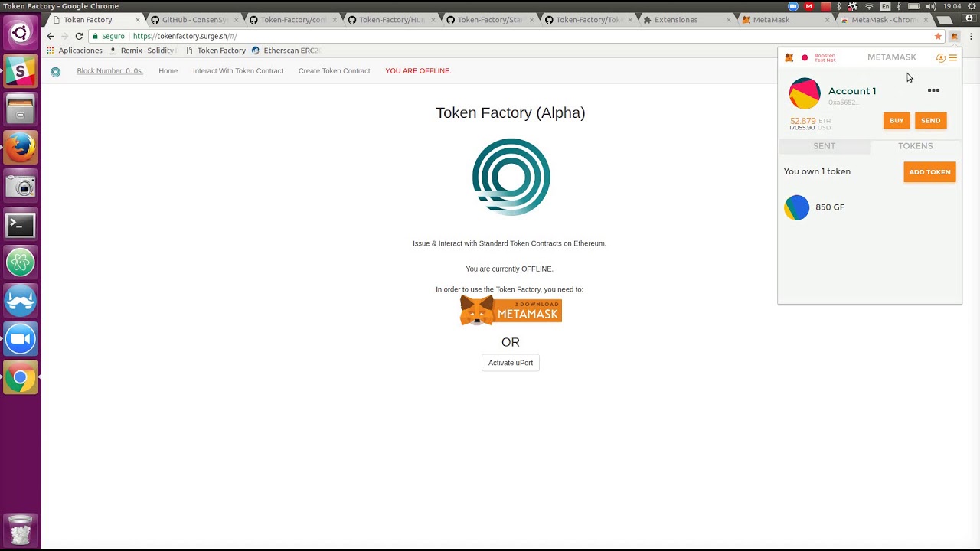The width and height of the screenshot is (980, 551).
Task: Switch to the TOKENS tab in MetaMask
Action: 916,145
